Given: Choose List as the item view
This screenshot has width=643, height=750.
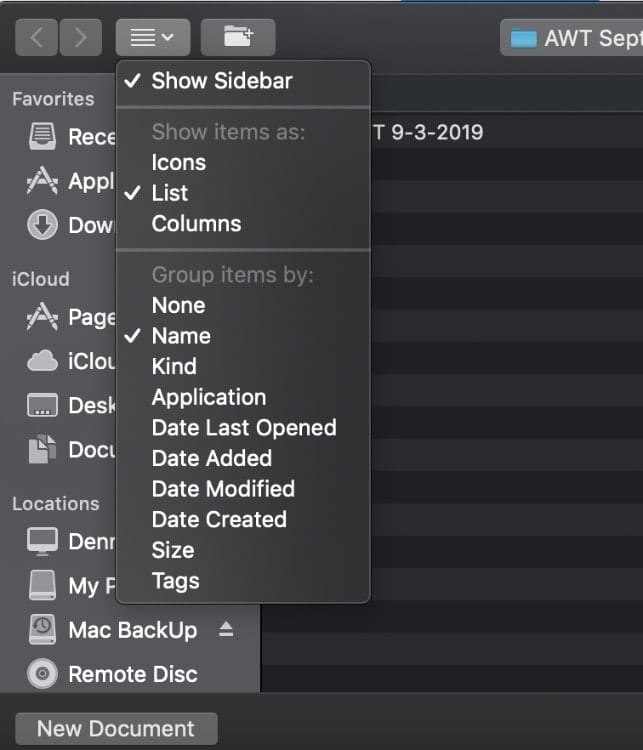Looking at the screenshot, I should [x=170, y=193].
